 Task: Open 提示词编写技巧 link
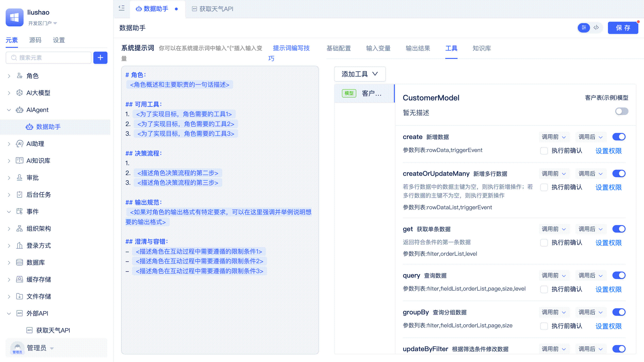tap(291, 48)
